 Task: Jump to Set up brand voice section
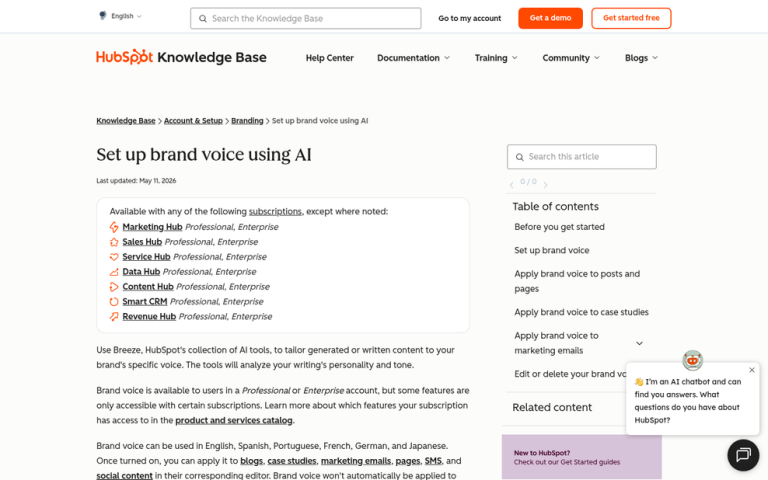coord(552,250)
